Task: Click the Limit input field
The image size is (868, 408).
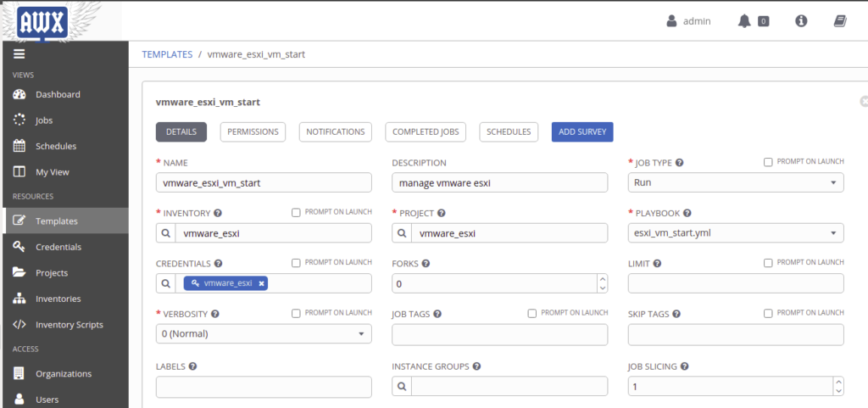Action: coord(736,283)
